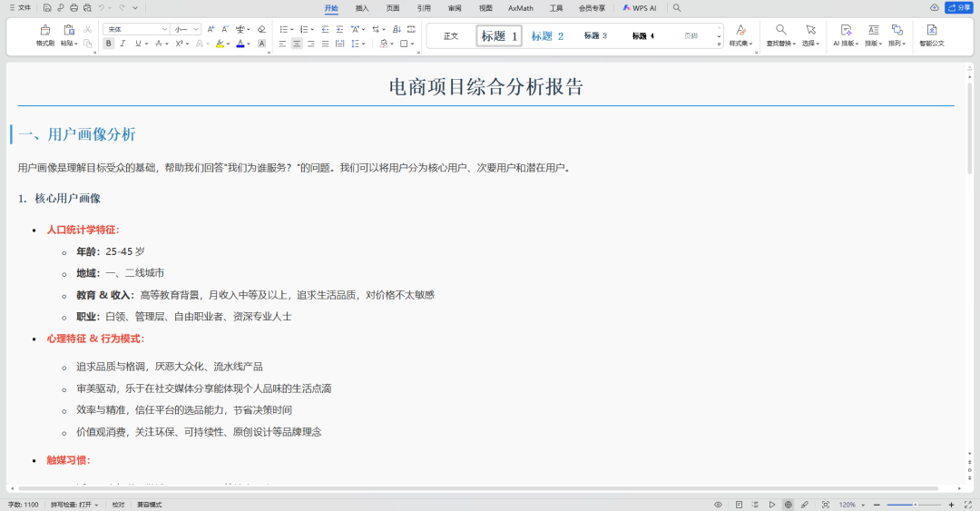980x511 pixels.
Task: Switch to the Review (审阅) tab
Action: tap(455, 8)
